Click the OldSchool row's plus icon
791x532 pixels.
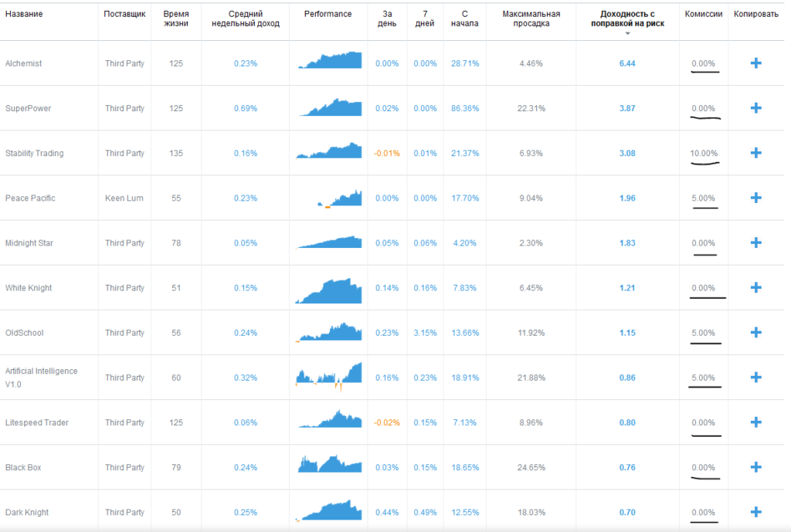(756, 333)
